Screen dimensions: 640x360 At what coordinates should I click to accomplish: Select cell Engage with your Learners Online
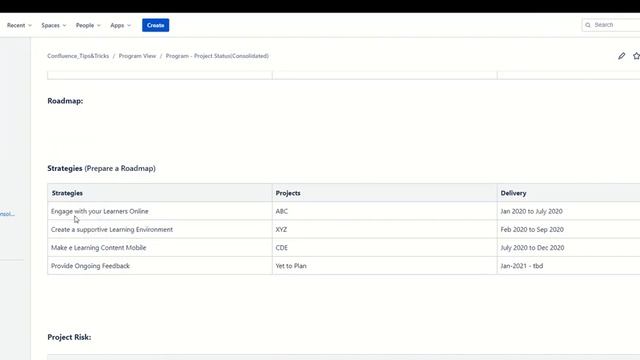pos(160,211)
